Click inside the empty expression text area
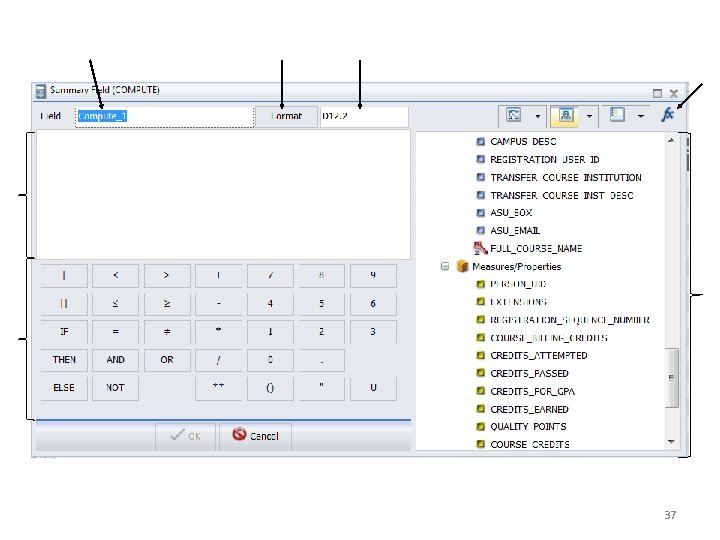720x540 pixels. (223, 195)
